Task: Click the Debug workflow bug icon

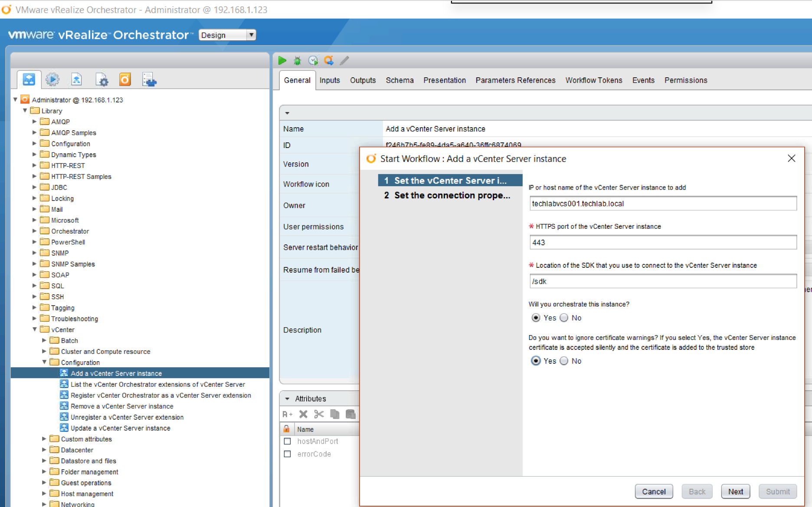Action: [x=297, y=60]
